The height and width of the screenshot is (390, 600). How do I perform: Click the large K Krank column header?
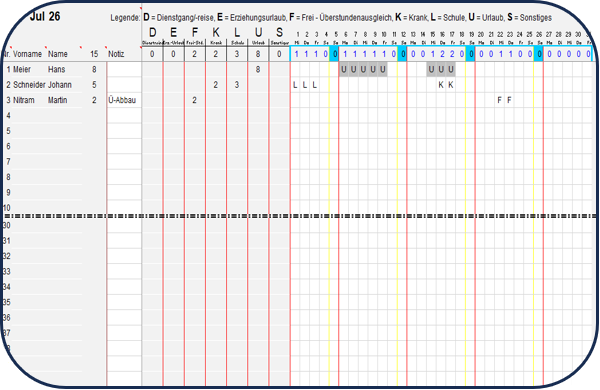216,33
